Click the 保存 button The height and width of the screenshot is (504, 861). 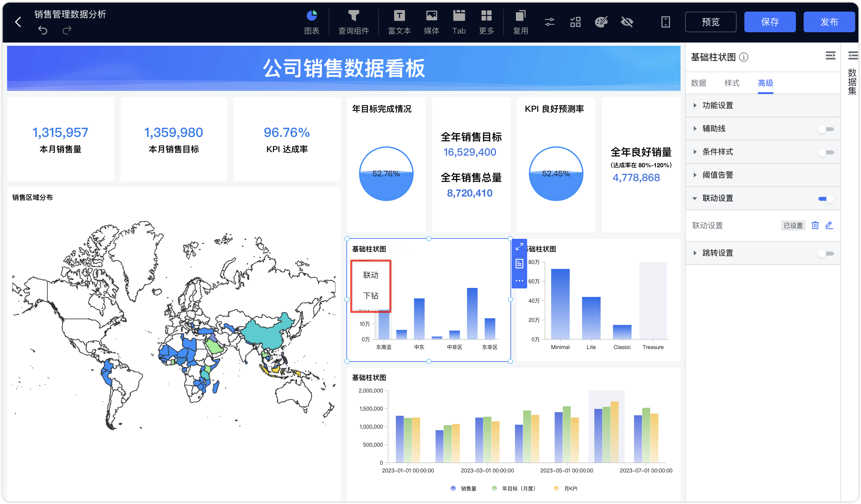pos(770,22)
